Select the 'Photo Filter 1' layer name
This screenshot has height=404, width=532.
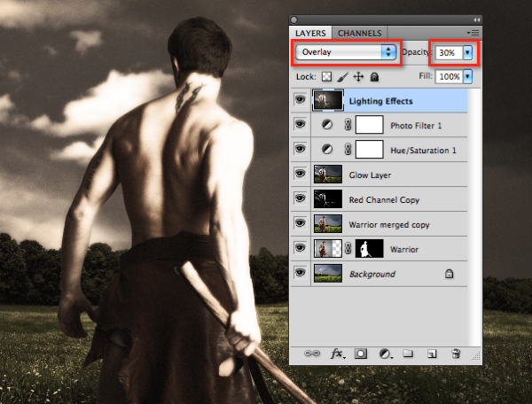pyautogui.click(x=416, y=126)
